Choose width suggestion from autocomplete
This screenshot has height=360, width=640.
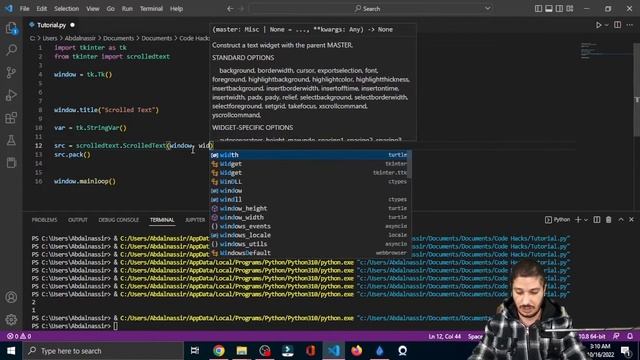pos(310,155)
